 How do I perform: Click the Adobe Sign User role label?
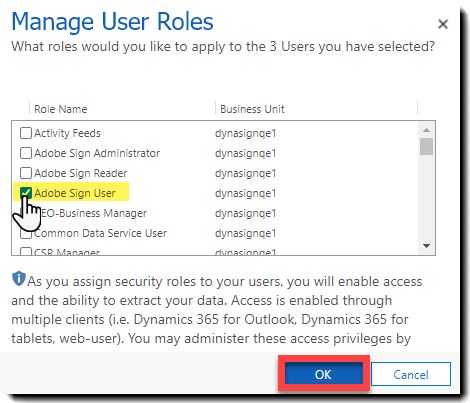coord(75,193)
